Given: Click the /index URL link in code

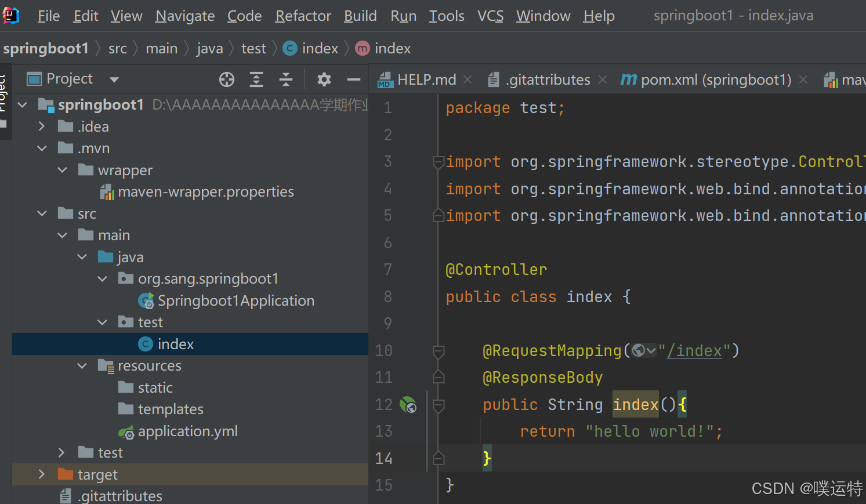Looking at the screenshot, I should [695, 350].
